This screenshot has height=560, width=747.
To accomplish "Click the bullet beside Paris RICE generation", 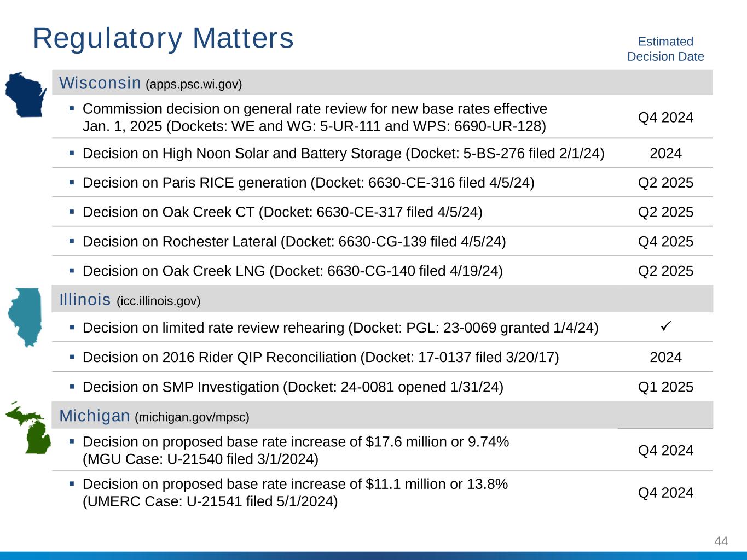I will (x=72, y=183).
